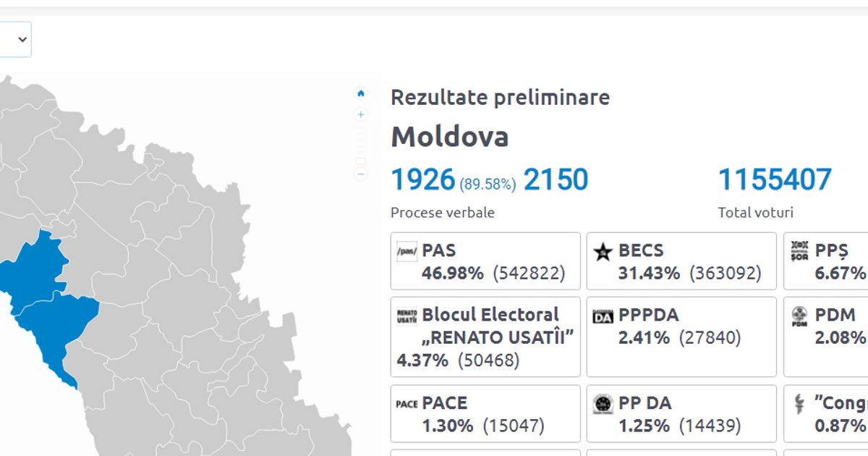Viewport: 868px width, 456px height.
Task: Click the PPȘ Șor party logo
Action: (x=799, y=251)
